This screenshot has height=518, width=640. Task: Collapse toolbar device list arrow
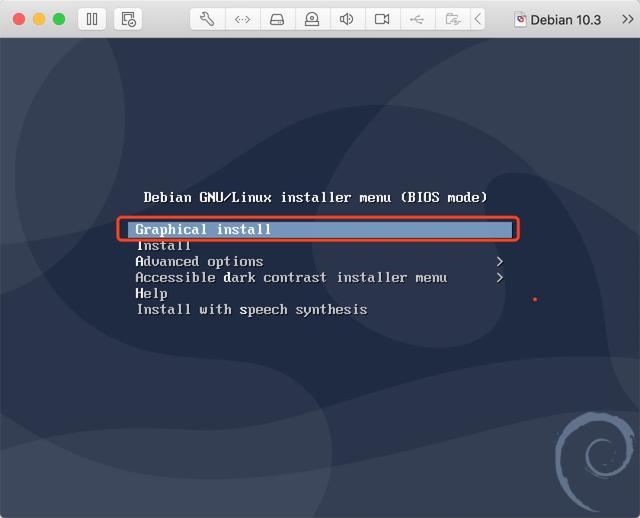478,19
